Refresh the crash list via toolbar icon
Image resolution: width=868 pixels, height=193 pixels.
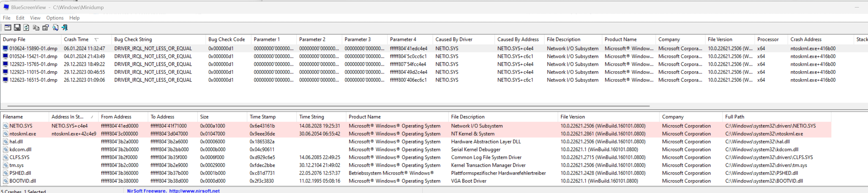point(26,28)
